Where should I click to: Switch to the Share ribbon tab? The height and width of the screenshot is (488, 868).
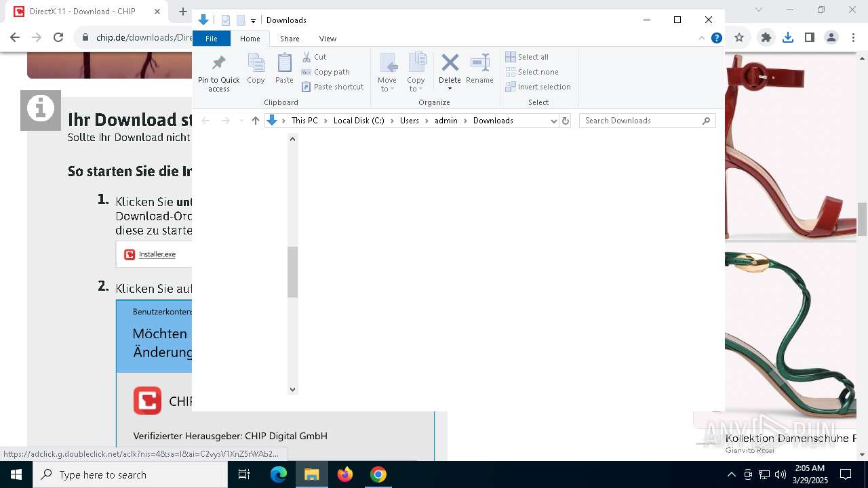coord(290,39)
